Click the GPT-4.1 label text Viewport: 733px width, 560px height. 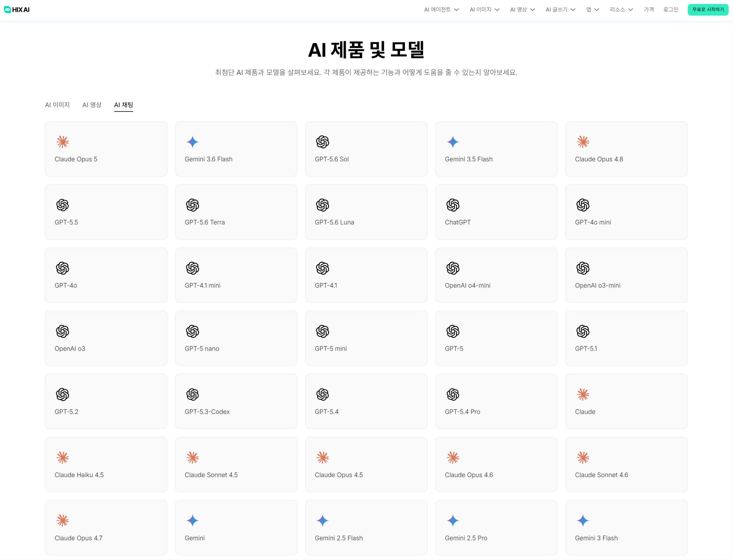coord(326,285)
